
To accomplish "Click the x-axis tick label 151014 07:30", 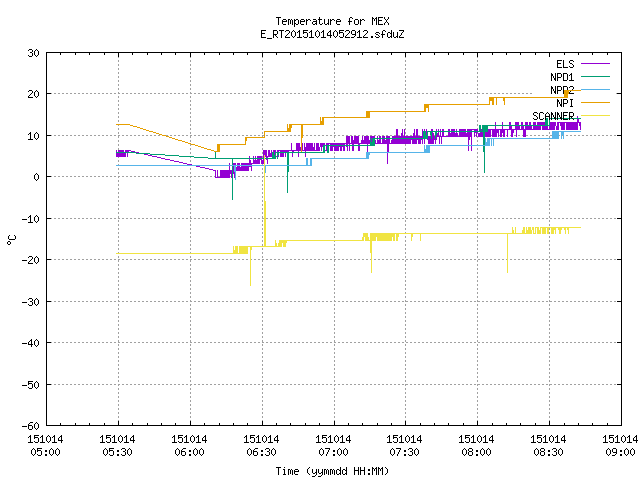I will pyautogui.click(x=404, y=446).
